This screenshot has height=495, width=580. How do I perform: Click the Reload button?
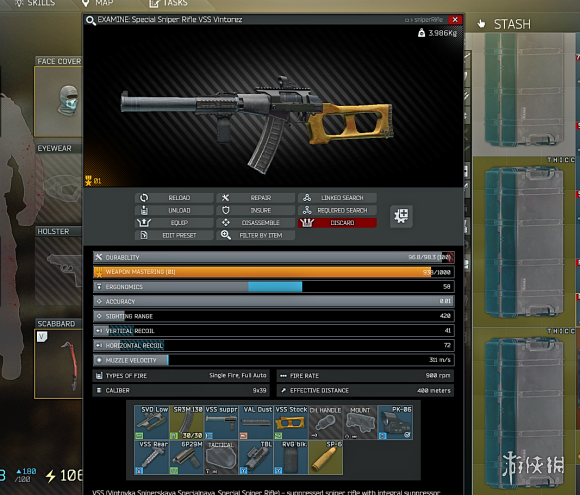(x=174, y=198)
